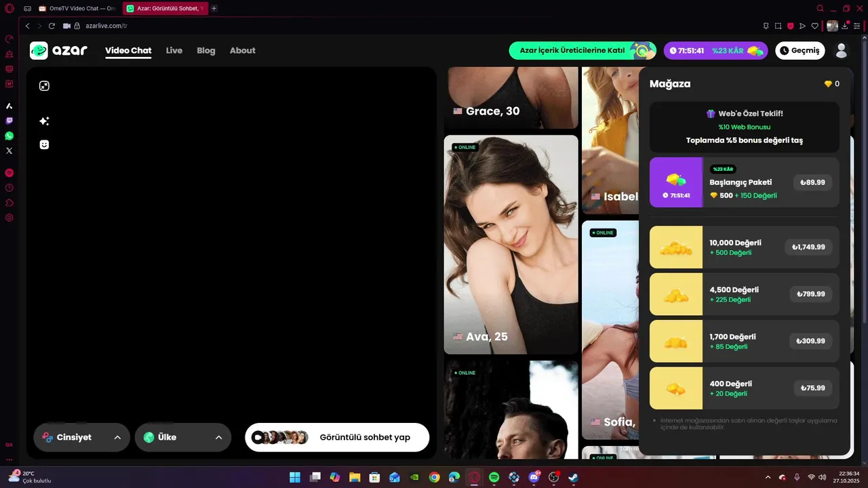This screenshot has width=868, height=488.
Task: Click the gem balance showing 0
Action: tap(831, 84)
